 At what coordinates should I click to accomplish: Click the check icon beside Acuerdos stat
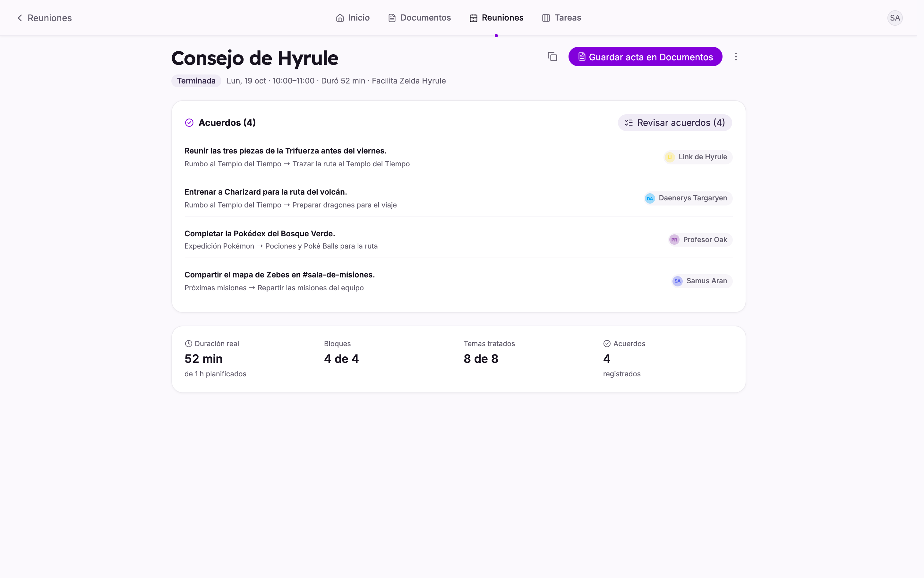pyautogui.click(x=607, y=344)
